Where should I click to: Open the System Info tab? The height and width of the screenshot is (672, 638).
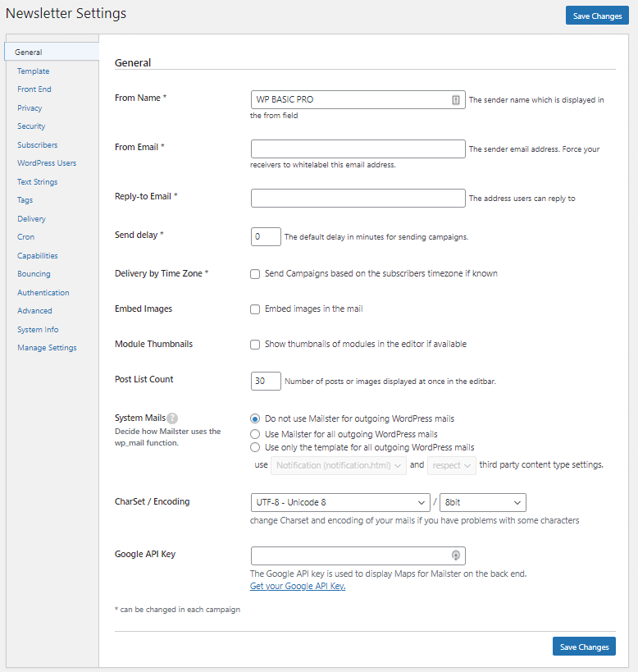coord(38,330)
